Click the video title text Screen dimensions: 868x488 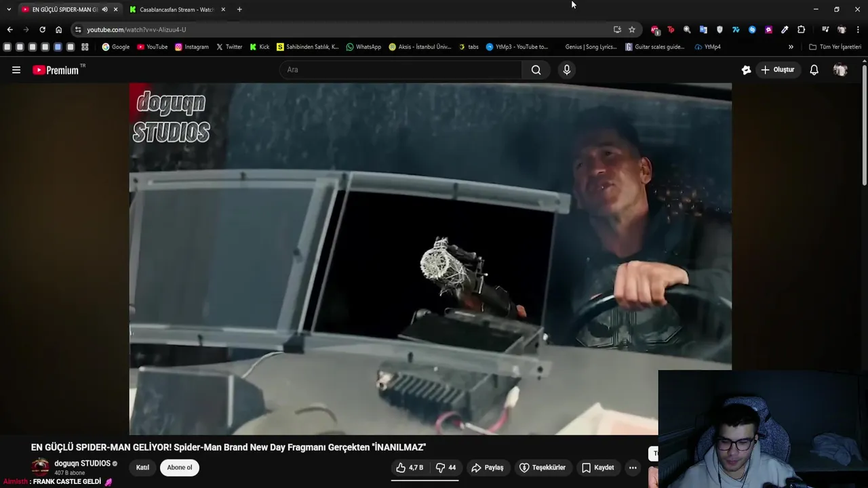pyautogui.click(x=228, y=447)
